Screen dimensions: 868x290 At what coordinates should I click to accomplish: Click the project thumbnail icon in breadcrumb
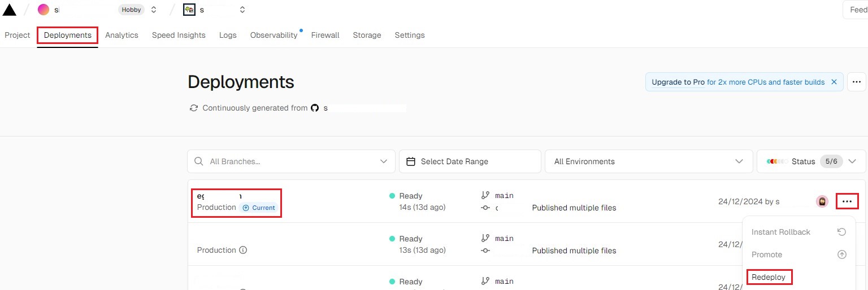click(x=189, y=10)
